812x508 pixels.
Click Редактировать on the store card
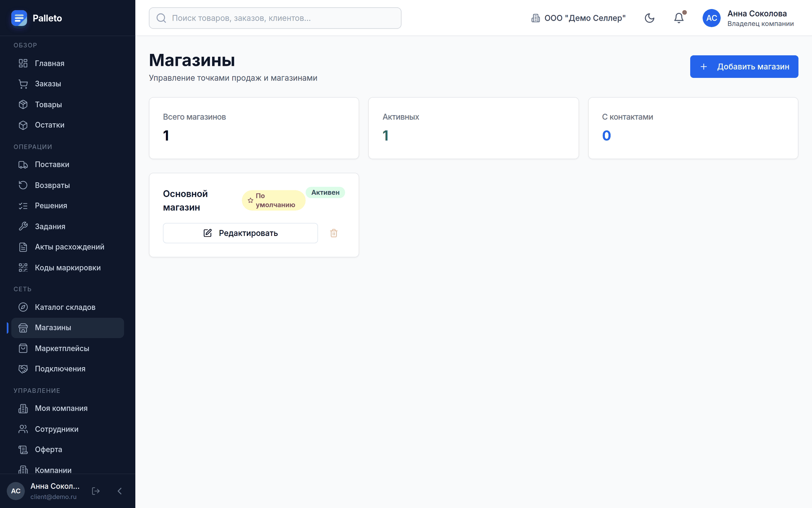tap(240, 233)
